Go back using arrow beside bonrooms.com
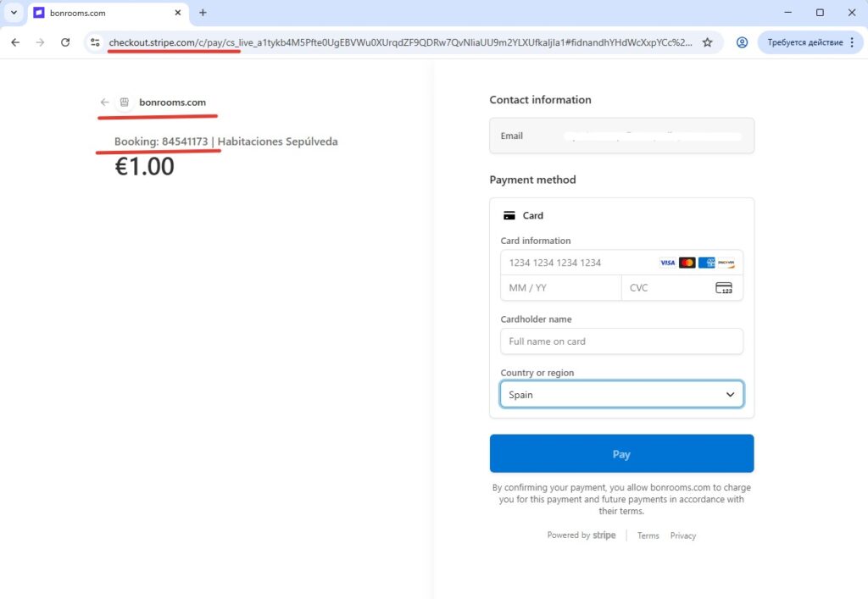This screenshot has width=868, height=599. point(104,103)
